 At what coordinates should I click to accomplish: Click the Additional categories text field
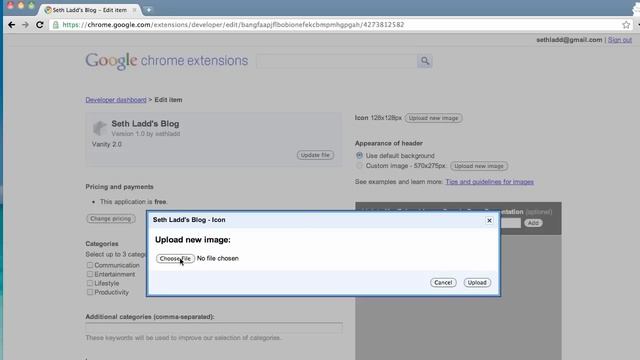[x=214, y=327]
